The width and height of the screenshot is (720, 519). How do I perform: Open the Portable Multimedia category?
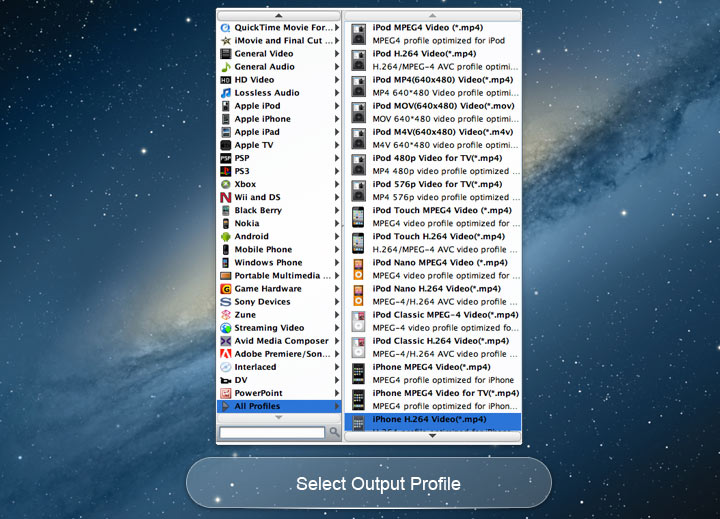coord(279,276)
